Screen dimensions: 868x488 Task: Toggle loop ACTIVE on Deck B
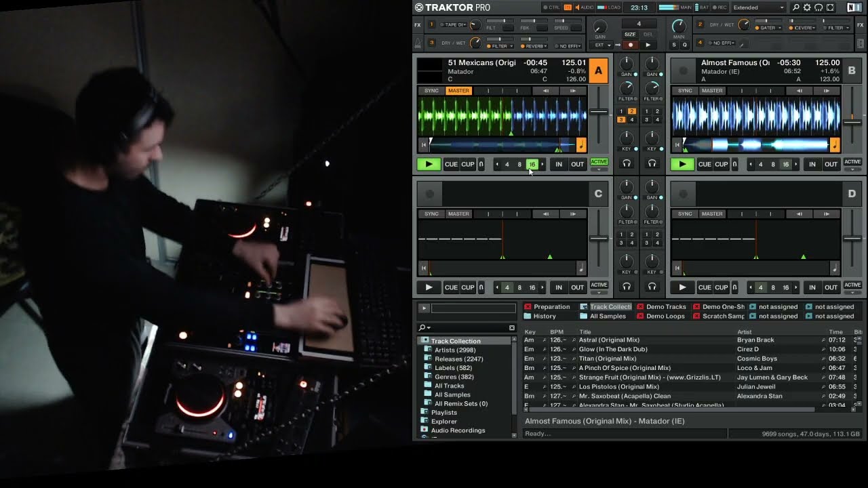[852, 162]
